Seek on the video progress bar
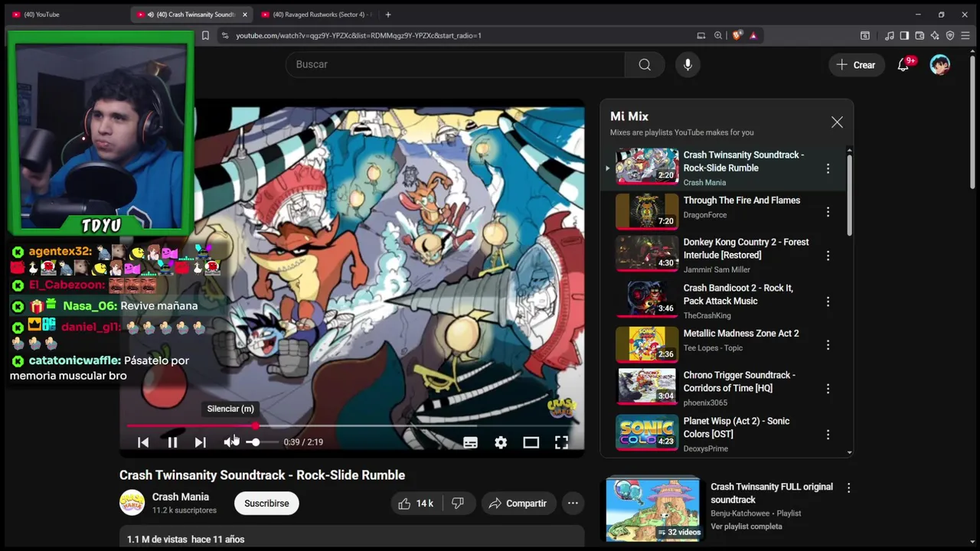This screenshot has height=551, width=980. click(351, 425)
